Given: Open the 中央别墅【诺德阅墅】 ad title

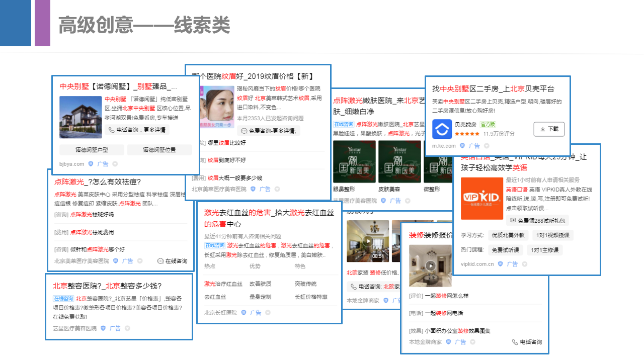Looking at the screenshot, I should coord(118,86).
